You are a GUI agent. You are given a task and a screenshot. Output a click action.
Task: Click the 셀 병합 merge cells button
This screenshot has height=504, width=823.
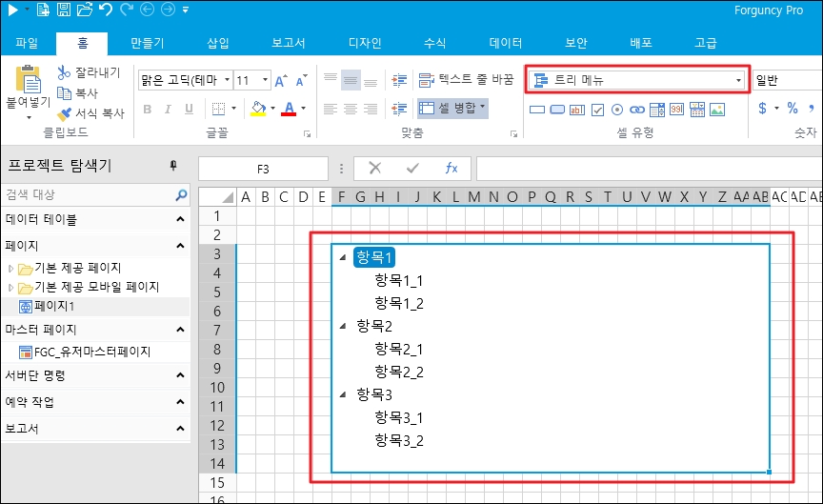pos(452,108)
